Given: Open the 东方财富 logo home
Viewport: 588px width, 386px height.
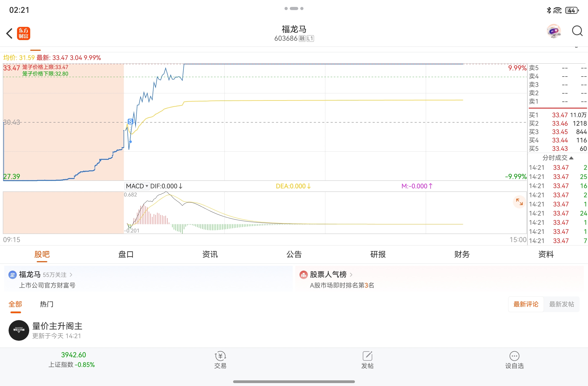Looking at the screenshot, I should pos(24,34).
